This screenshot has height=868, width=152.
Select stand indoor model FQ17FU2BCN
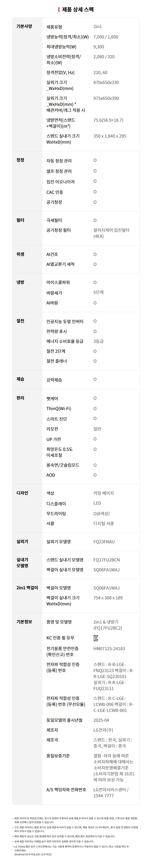[107, 560]
